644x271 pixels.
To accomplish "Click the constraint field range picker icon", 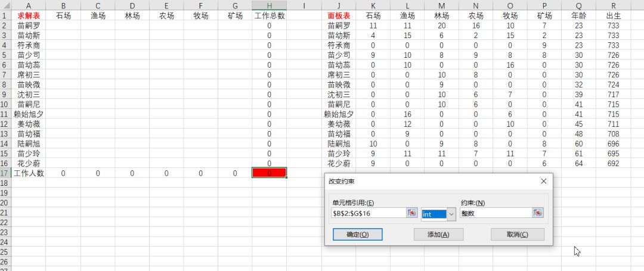I will pos(538,213).
